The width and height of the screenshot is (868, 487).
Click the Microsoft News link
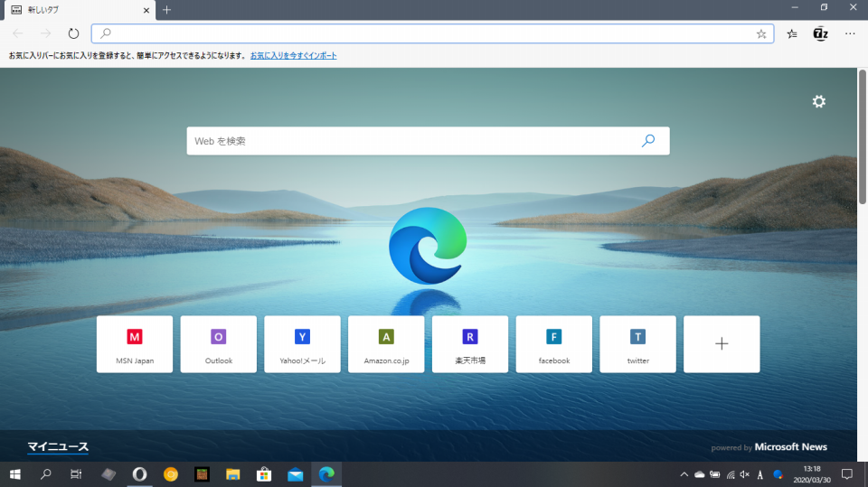(x=790, y=446)
